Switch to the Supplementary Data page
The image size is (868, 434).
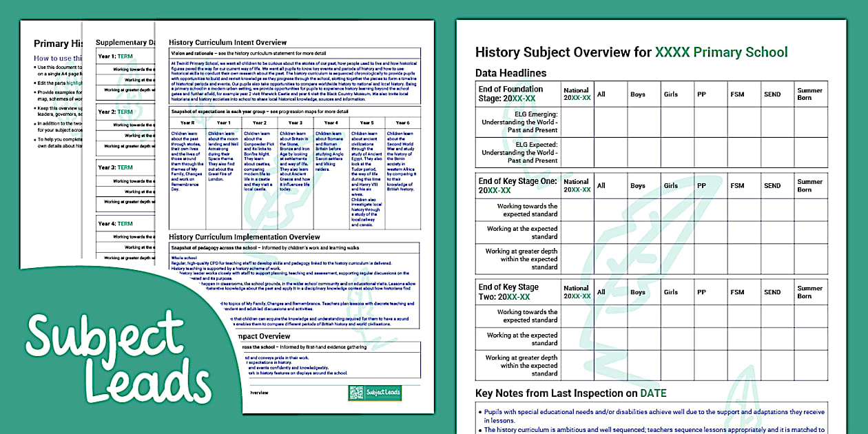click(x=123, y=41)
